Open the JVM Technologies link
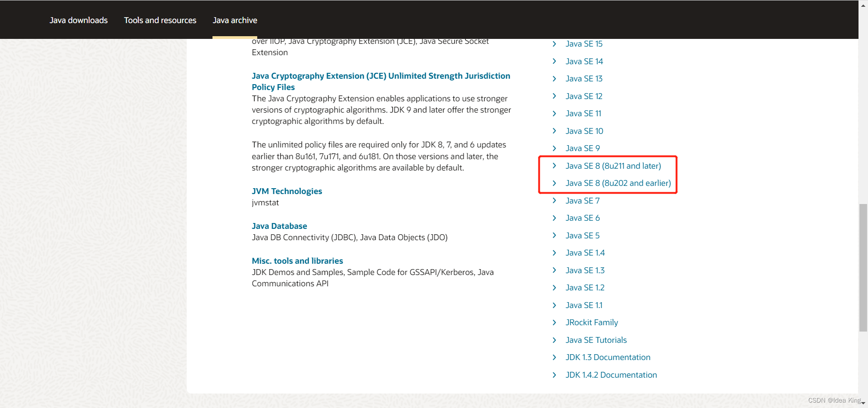The image size is (868, 408). 287,191
